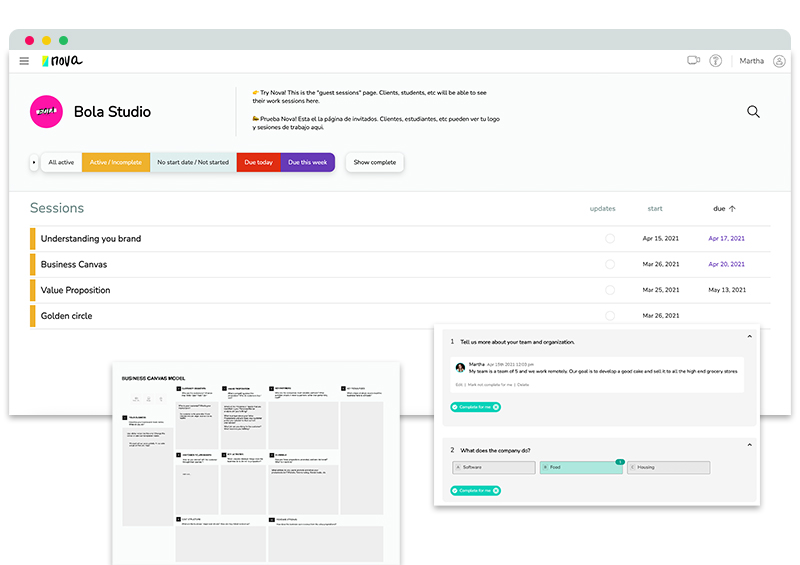Click start date Apr 15, 2021
Viewport: 800px width, 565px height.
click(661, 238)
